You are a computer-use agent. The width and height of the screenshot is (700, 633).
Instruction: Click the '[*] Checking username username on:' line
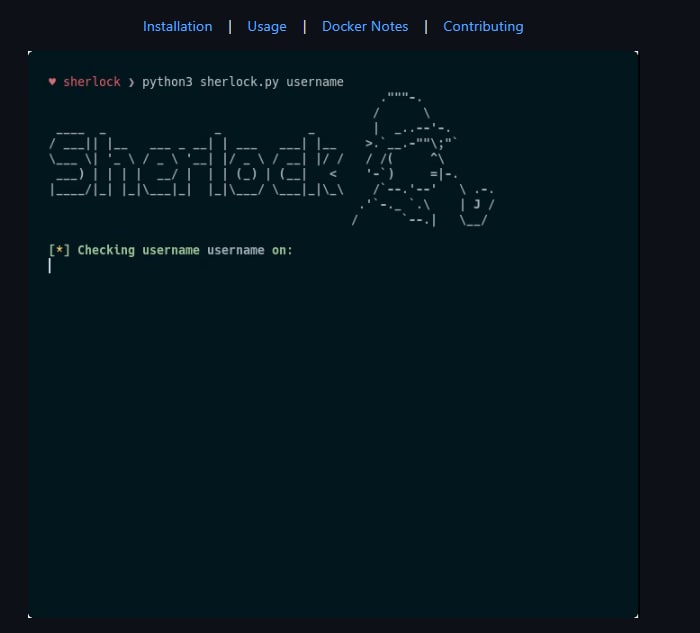(x=171, y=250)
